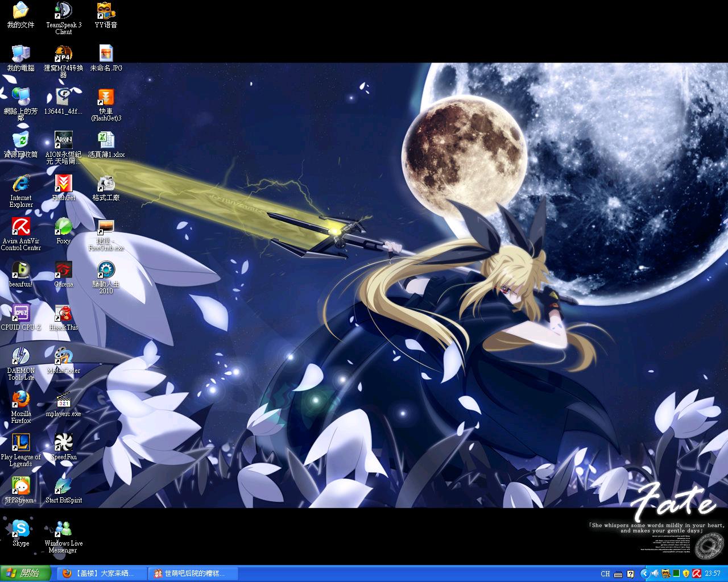Select the Skype desktop icon
The image size is (728, 582).
click(21, 530)
